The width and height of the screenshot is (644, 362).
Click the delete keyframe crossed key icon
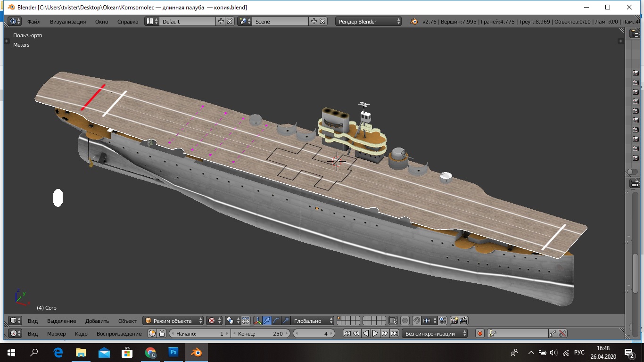pyautogui.click(x=562, y=333)
